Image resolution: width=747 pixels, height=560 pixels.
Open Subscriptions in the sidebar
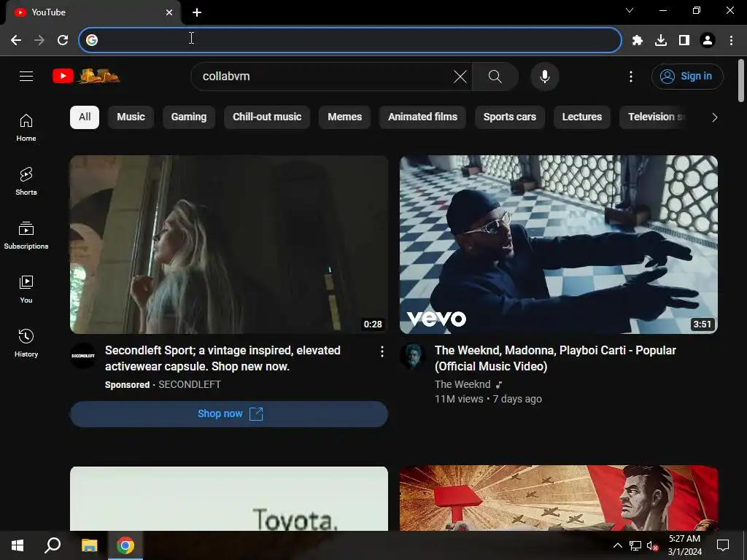click(26, 236)
